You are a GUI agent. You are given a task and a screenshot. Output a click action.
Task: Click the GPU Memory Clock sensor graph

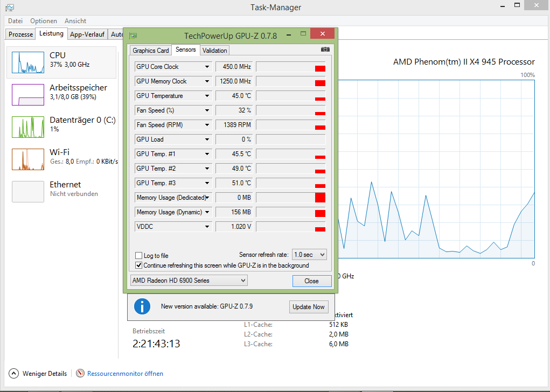291,81
